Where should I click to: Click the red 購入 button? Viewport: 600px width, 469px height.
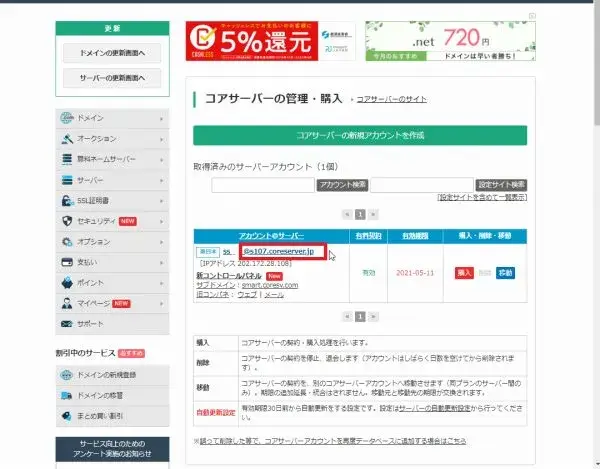[x=464, y=273]
